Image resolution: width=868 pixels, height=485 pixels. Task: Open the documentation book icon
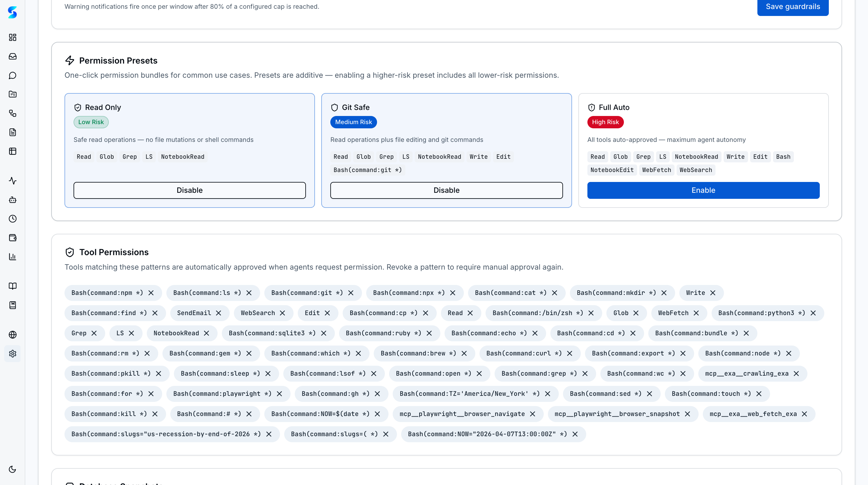point(12,286)
